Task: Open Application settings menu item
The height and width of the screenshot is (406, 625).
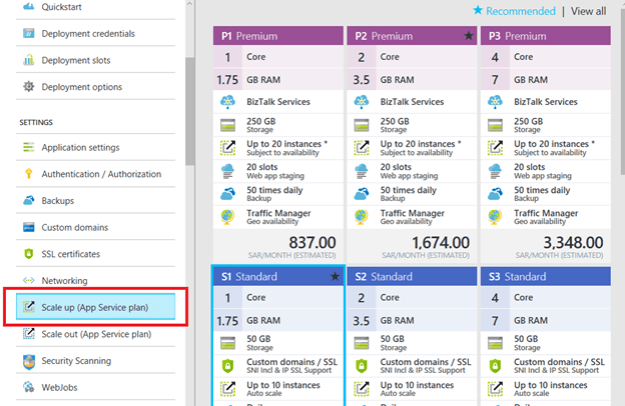Action: click(x=80, y=148)
